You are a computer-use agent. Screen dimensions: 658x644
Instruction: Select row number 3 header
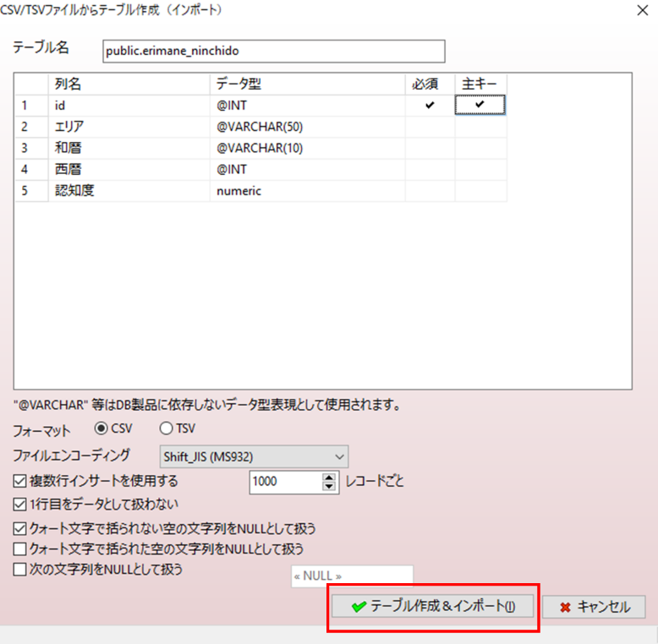(31, 148)
